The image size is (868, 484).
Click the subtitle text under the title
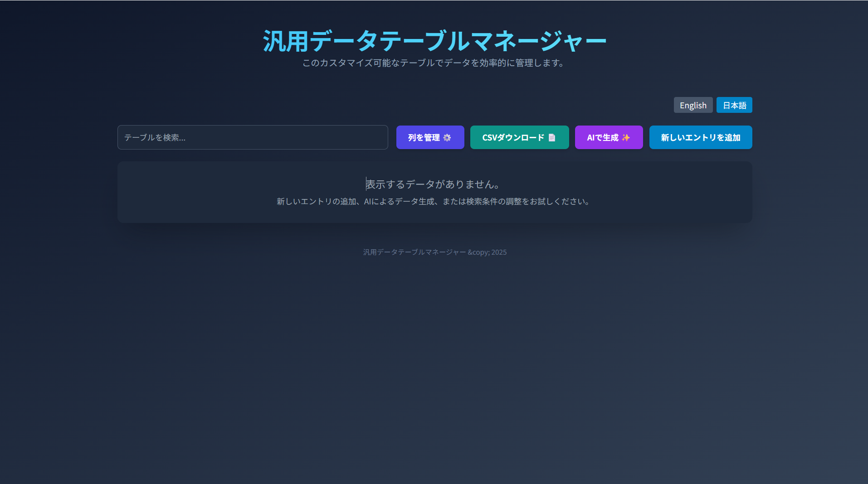[434, 63]
